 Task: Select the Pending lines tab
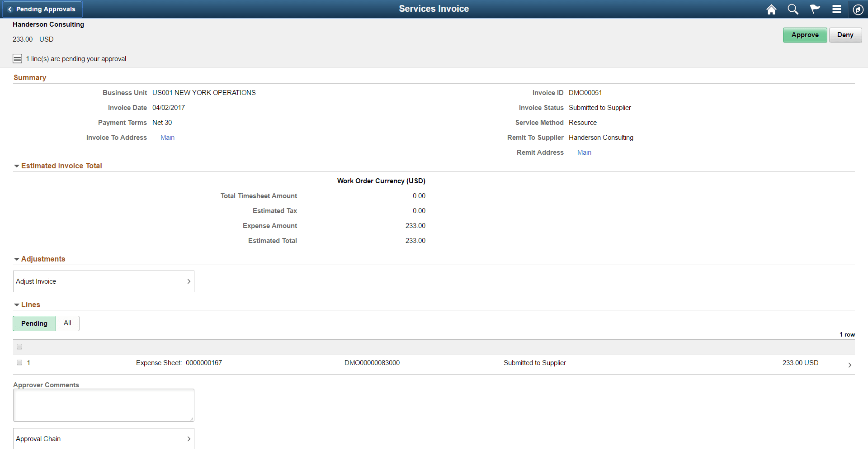34,323
